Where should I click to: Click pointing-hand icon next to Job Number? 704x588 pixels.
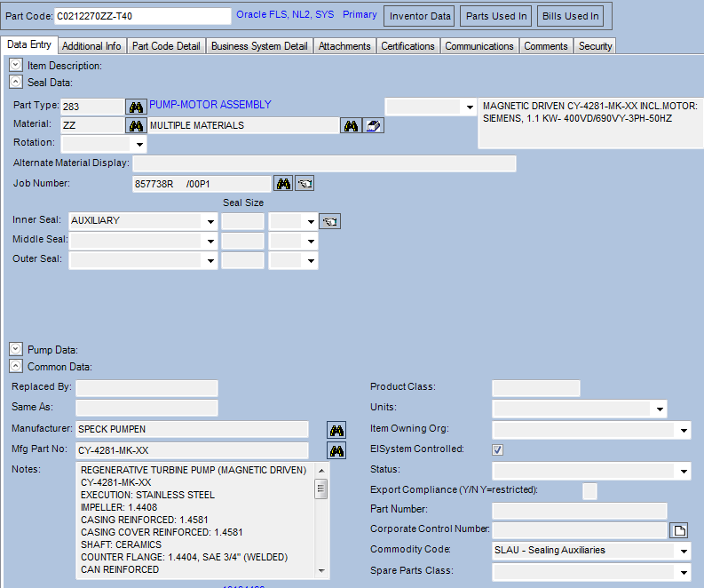(x=305, y=183)
